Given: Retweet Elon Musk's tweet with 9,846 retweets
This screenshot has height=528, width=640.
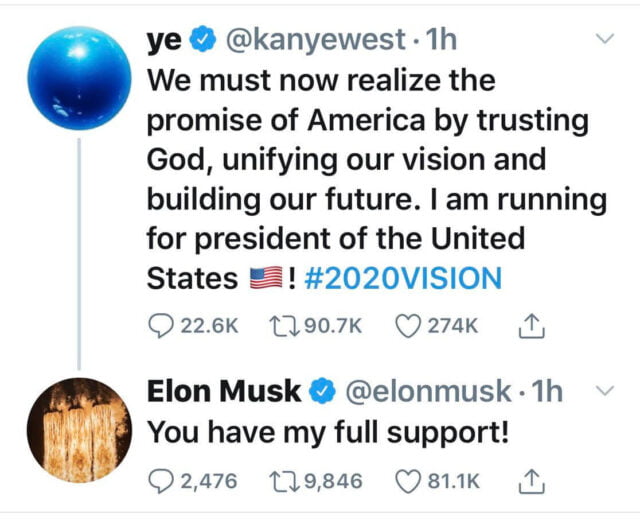Looking at the screenshot, I should point(286,481).
